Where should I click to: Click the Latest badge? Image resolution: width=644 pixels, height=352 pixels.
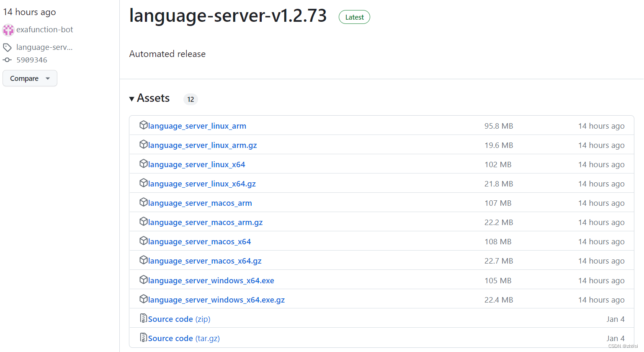(354, 17)
